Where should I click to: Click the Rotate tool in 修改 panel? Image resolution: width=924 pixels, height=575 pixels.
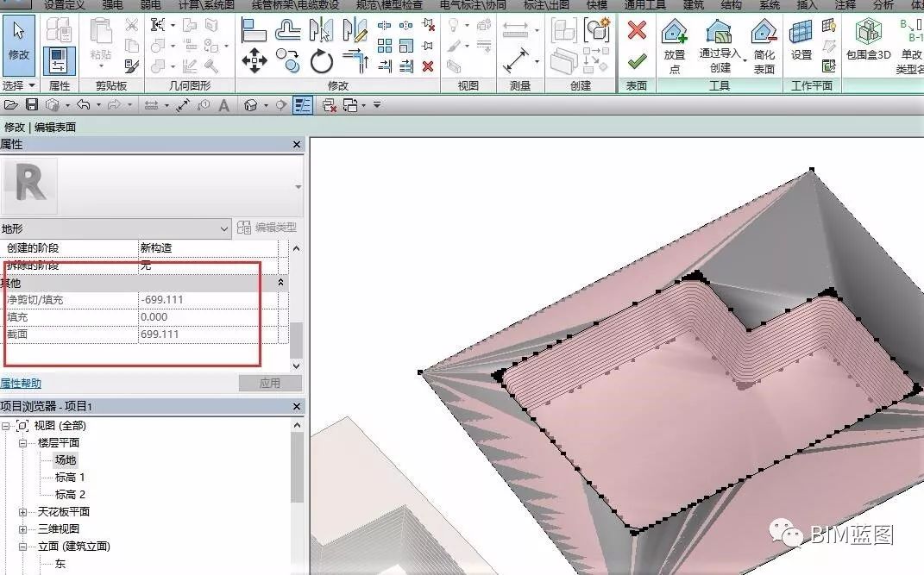tap(322, 61)
